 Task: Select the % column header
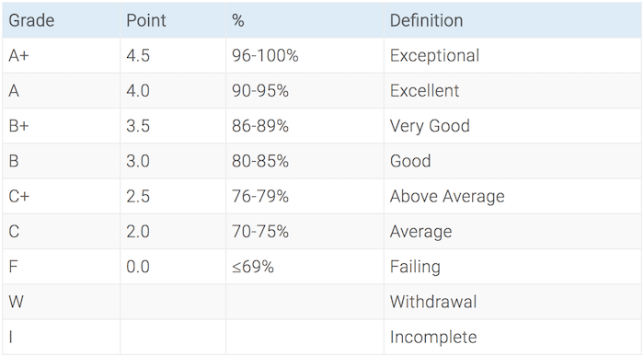tap(305, 20)
